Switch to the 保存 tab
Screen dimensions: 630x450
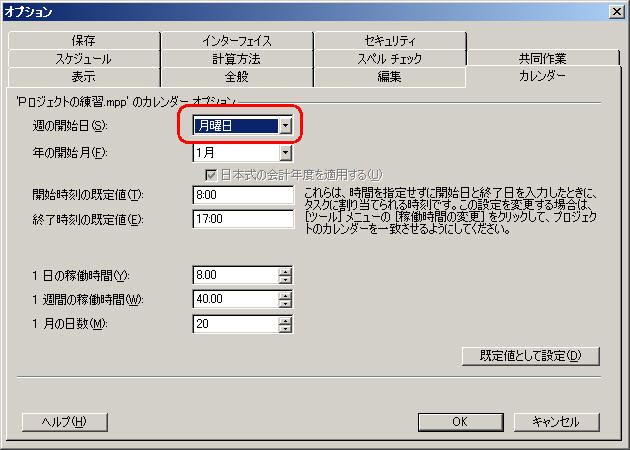coord(83,41)
